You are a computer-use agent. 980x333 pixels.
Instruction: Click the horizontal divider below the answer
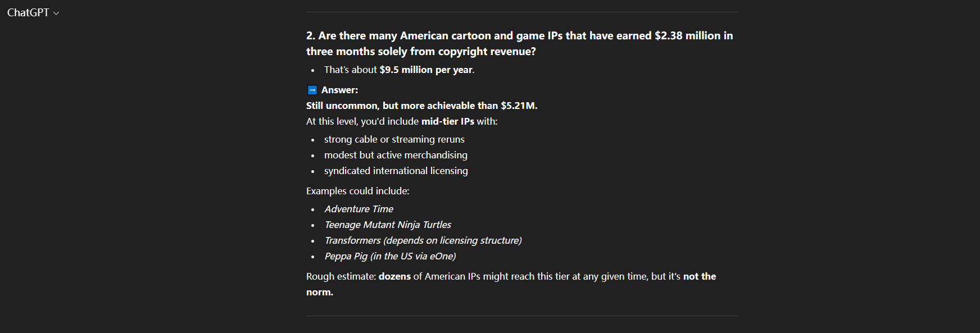[x=521, y=316]
